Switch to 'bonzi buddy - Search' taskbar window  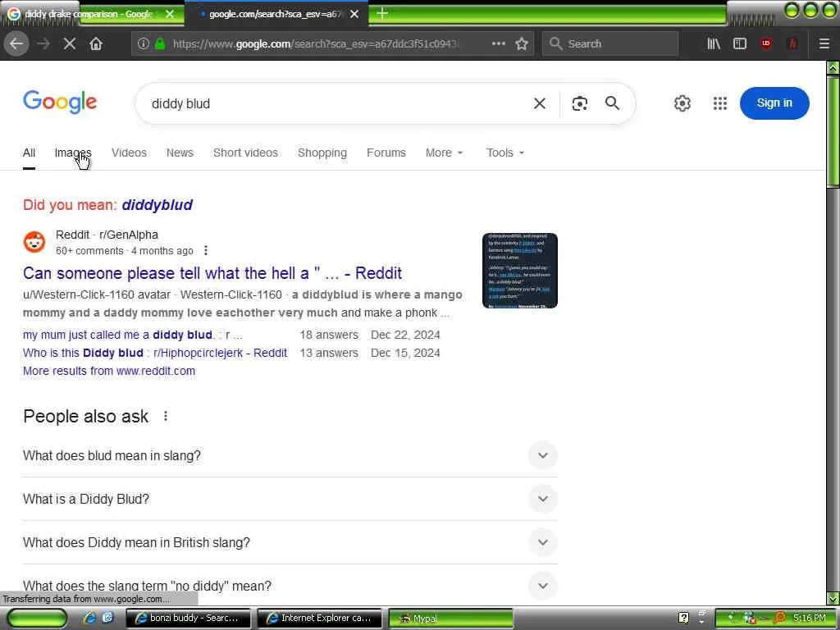[x=188, y=618]
